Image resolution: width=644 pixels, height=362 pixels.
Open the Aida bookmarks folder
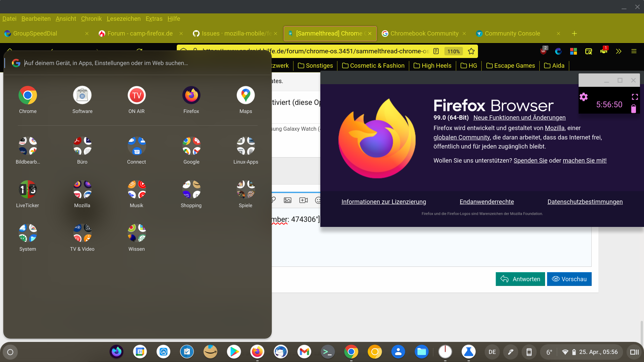(x=554, y=66)
